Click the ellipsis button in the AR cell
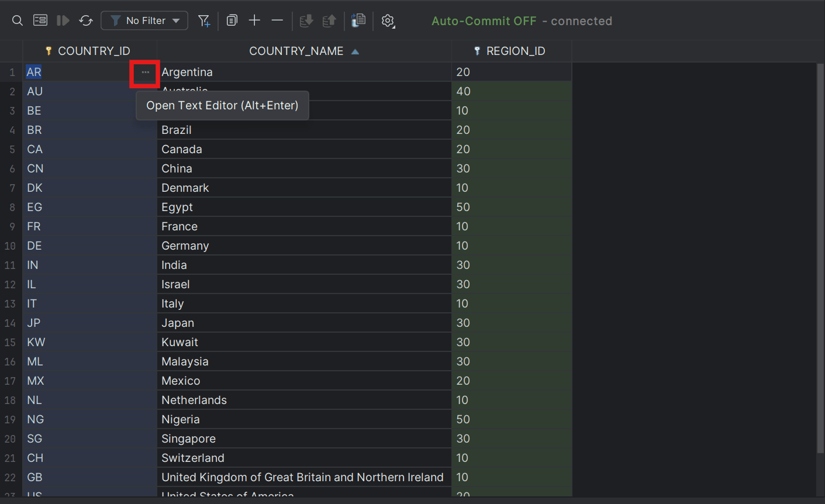The width and height of the screenshot is (825, 504). pos(144,73)
